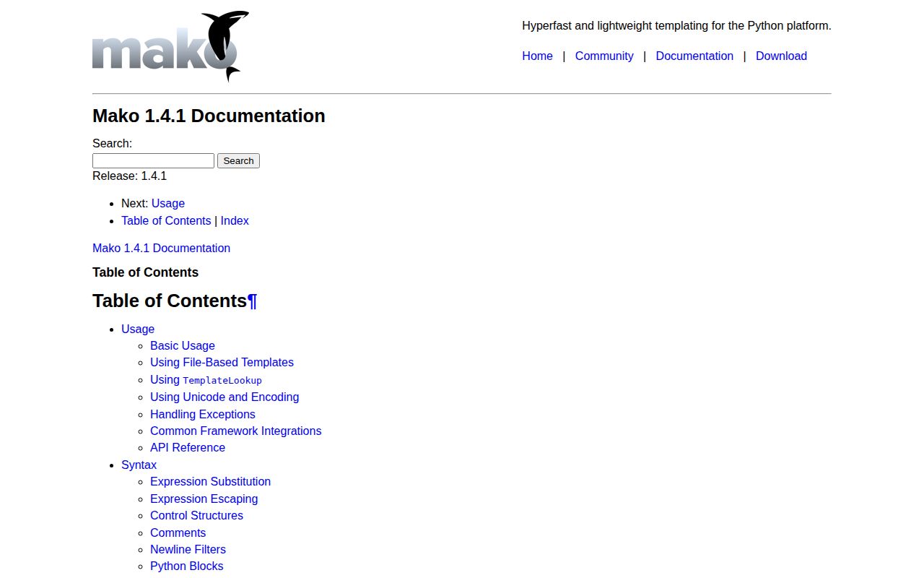
Task: Open the Syntax chapter link
Action: point(139,465)
